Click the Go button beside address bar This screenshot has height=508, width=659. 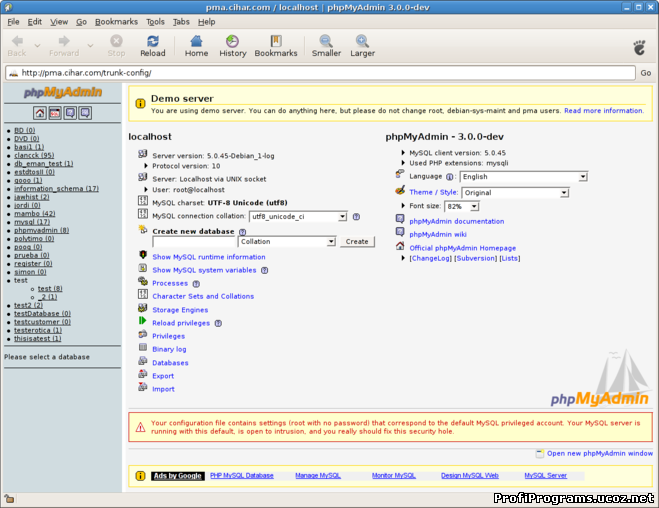(646, 73)
